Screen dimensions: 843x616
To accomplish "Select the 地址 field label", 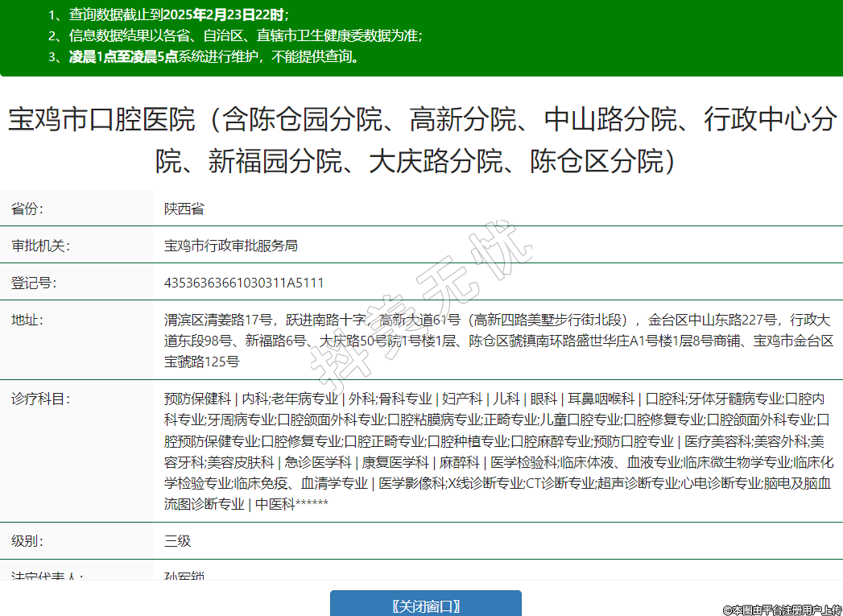I will click(x=27, y=320).
